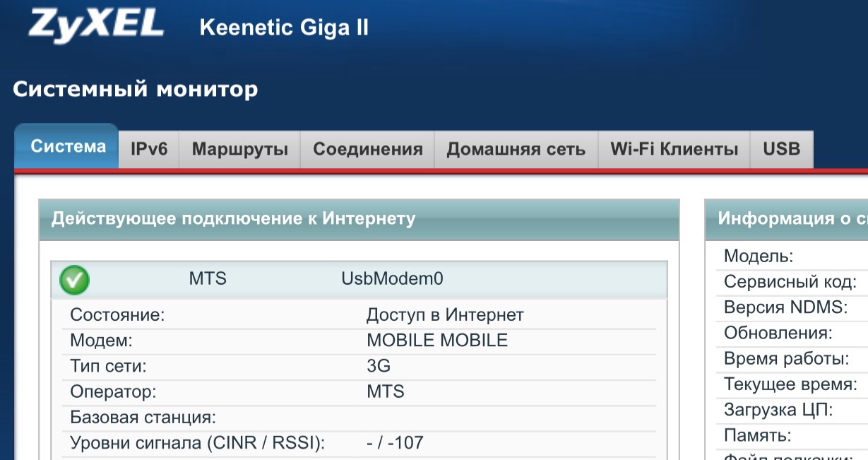This screenshot has height=460, width=868.
Task: Click the Обновления label in system info
Action: point(778,333)
